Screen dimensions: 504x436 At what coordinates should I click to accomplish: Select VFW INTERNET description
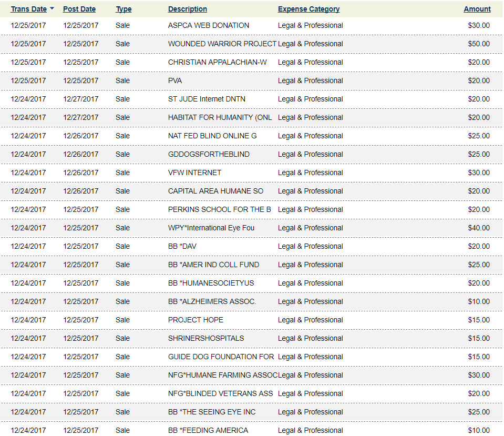194,173
